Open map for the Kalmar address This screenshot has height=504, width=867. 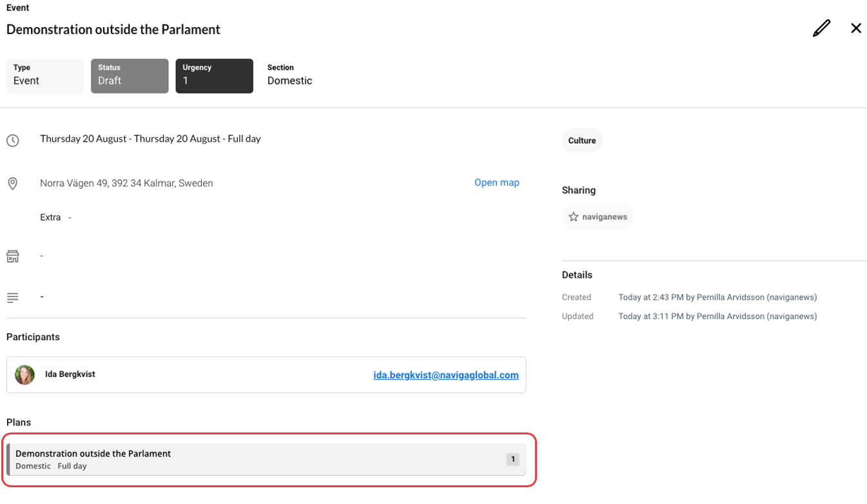coord(496,182)
